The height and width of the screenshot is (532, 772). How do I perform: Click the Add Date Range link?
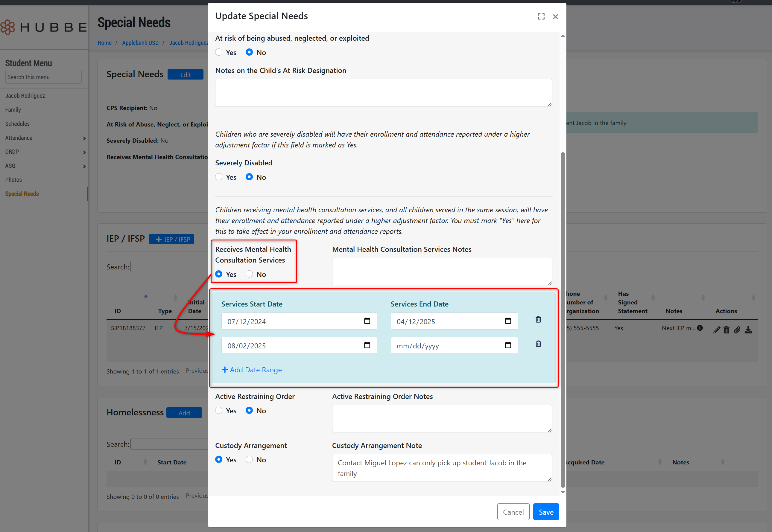252,370
